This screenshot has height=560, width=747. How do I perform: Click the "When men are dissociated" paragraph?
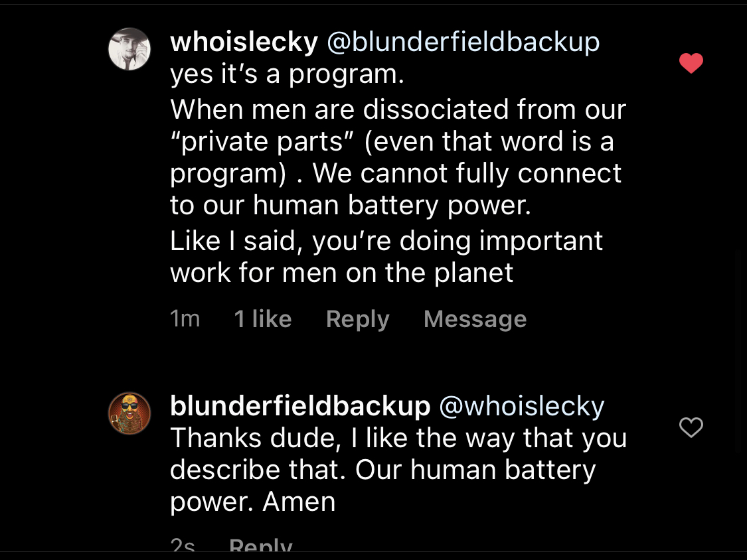coord(397,157)
